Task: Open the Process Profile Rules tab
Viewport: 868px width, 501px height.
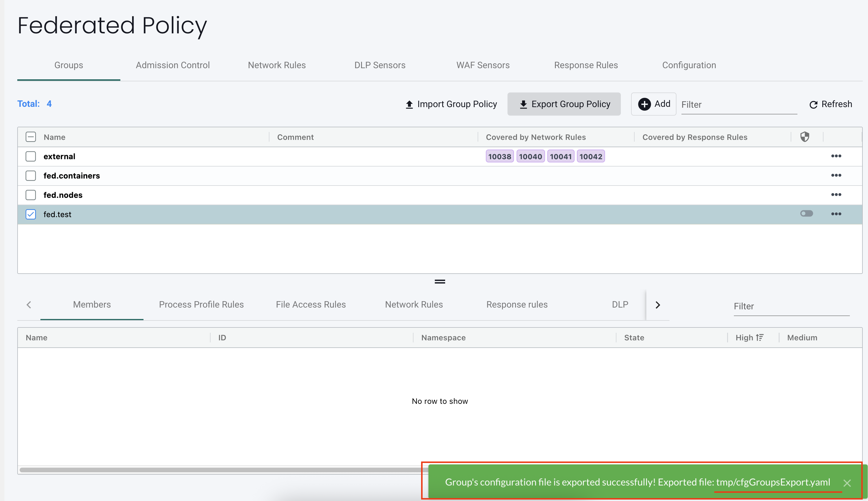Action: click(x=201, y=305)
